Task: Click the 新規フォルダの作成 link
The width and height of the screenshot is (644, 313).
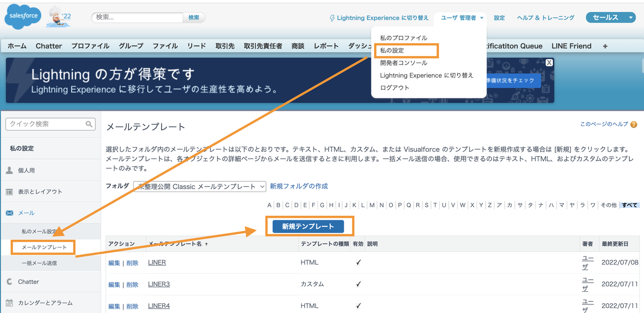Action: pos(299,186)
